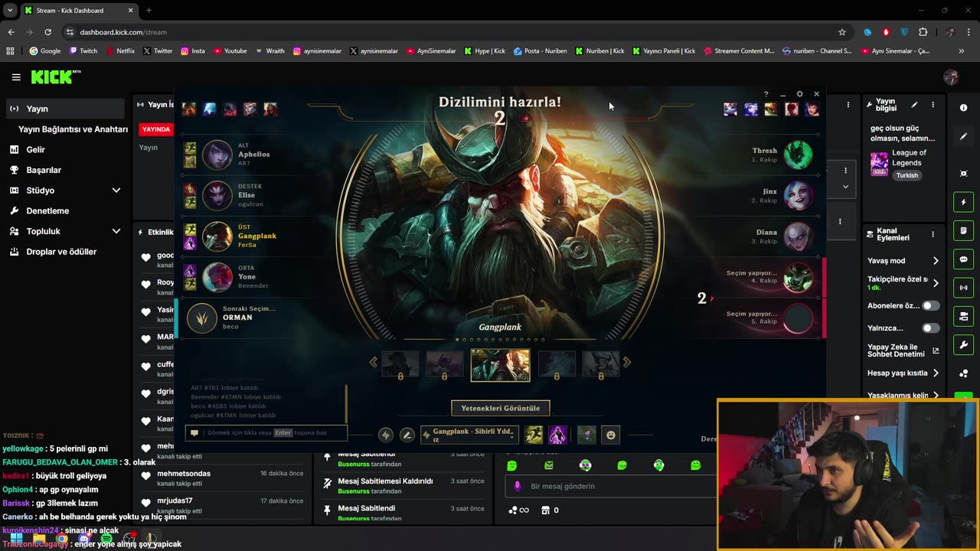Open the Twitch bookmark

point(83,51)
